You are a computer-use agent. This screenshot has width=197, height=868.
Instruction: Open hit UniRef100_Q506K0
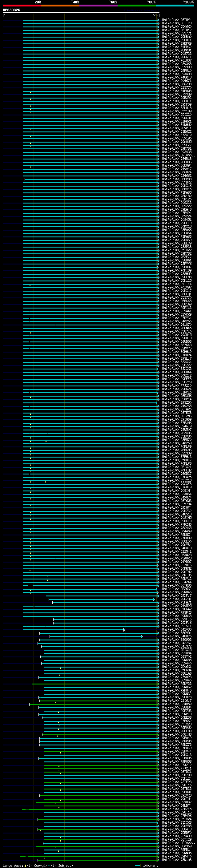[x=177, y=26]
